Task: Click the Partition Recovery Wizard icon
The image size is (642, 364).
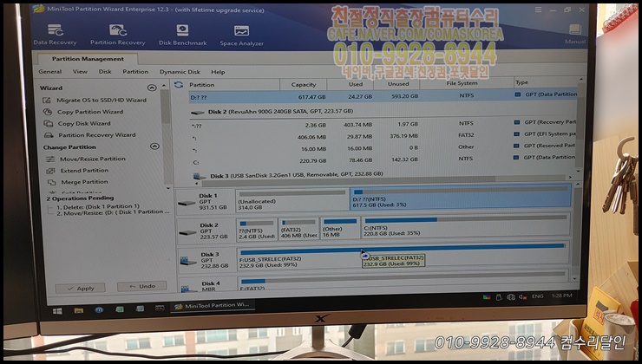Action: pos(49,135)
